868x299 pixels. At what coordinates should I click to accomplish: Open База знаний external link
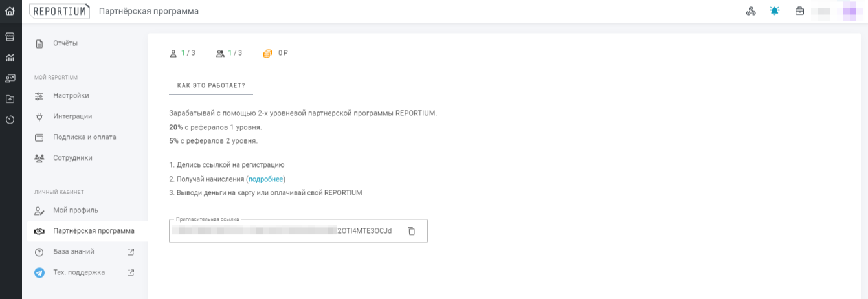(x=74, y=252)
